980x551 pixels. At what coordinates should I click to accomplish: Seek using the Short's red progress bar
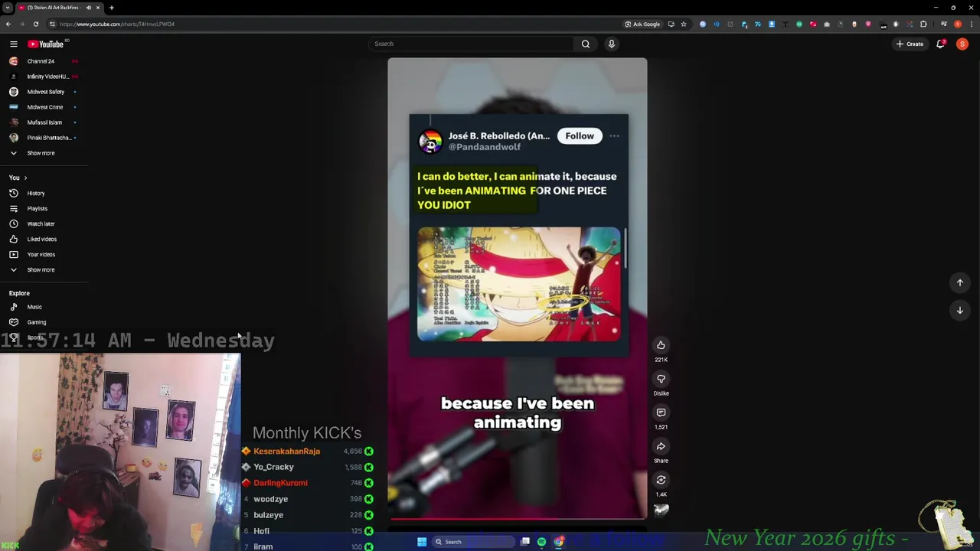pyautogui.click(x=517, y=518)
